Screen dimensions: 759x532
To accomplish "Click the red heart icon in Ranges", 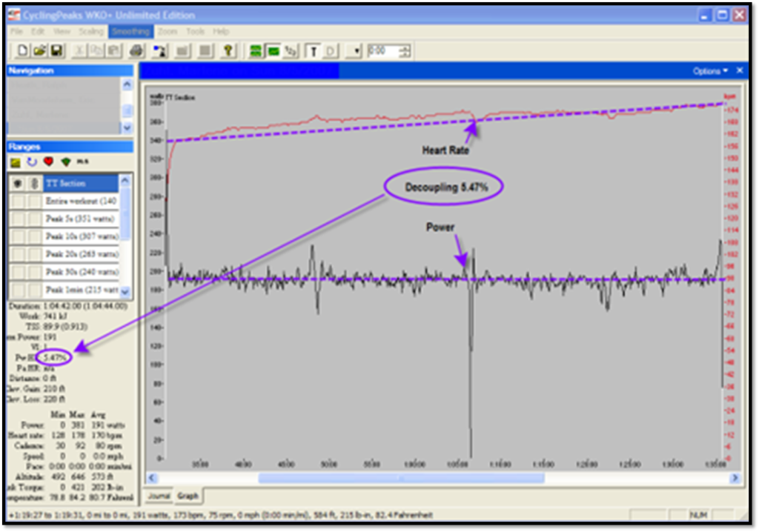I will pyautogui.click(x=48, y=162).
